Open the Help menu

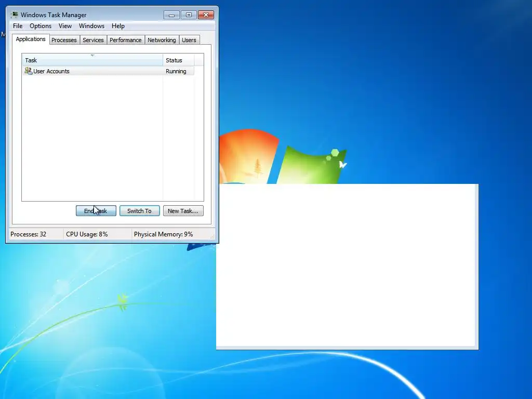(x=118, y=26)
